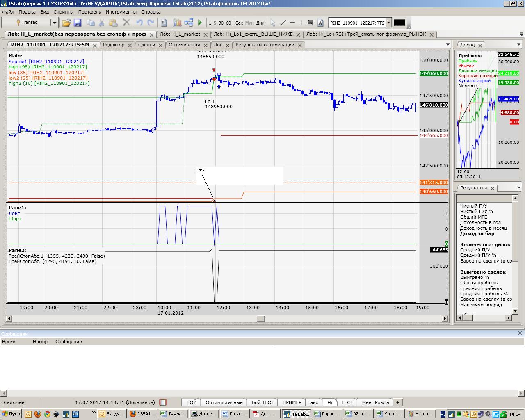Image resolution: width=525 pixels, height=420 pixels.
Task: Switch to the Оптимизация tab
Action: pos(184,45)
